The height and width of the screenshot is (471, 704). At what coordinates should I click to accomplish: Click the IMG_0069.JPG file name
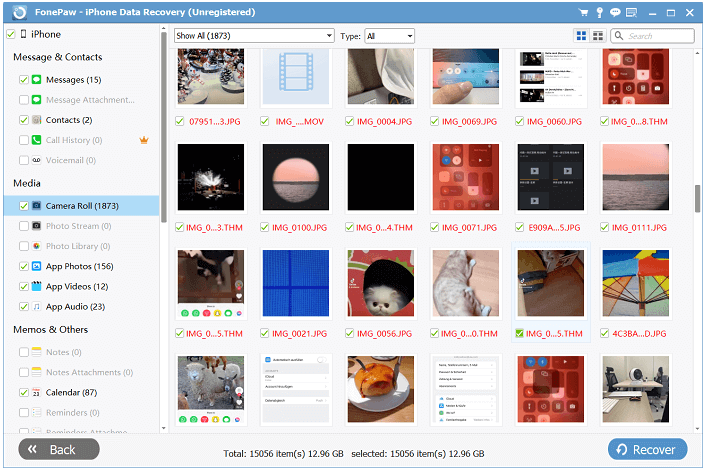coord(469,122)
